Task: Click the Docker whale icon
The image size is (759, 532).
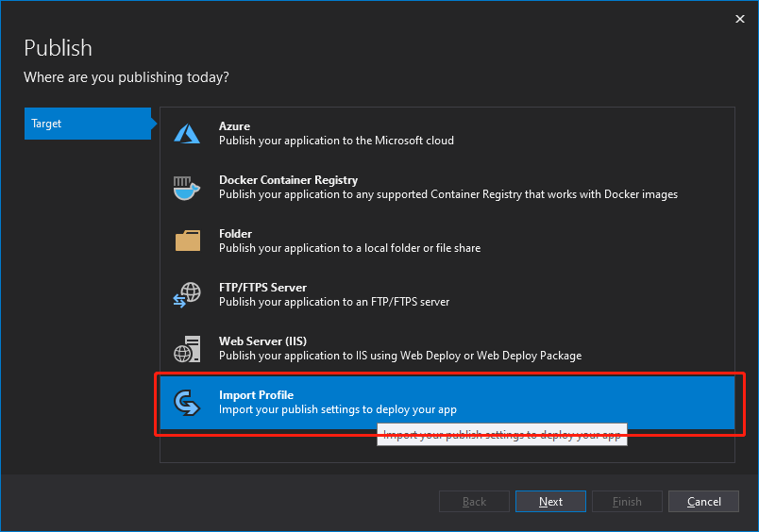Action: (187, 188)
